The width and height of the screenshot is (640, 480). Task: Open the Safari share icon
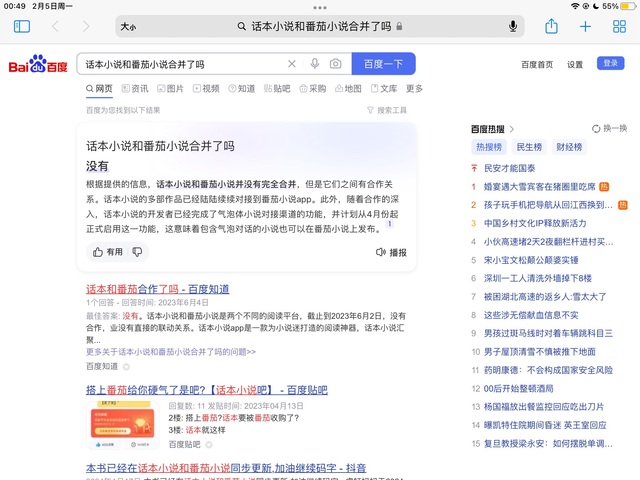point(551,26)
